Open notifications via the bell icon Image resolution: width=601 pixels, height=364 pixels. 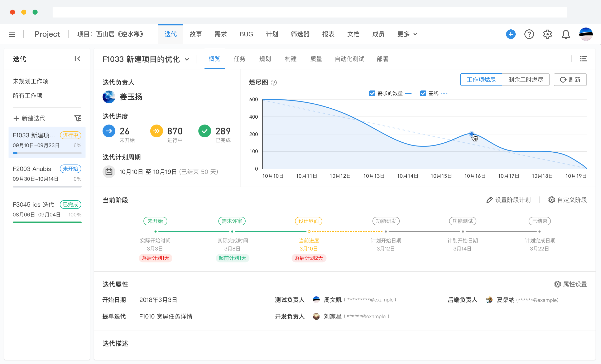[566, 34]
